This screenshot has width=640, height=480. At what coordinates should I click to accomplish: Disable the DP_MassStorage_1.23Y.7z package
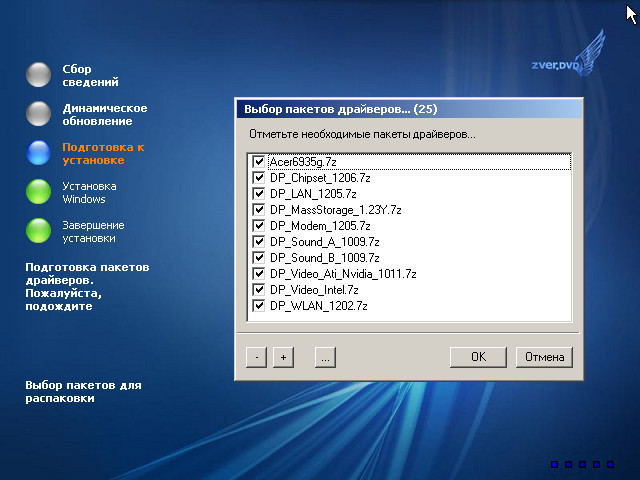[x=259, y=209]
